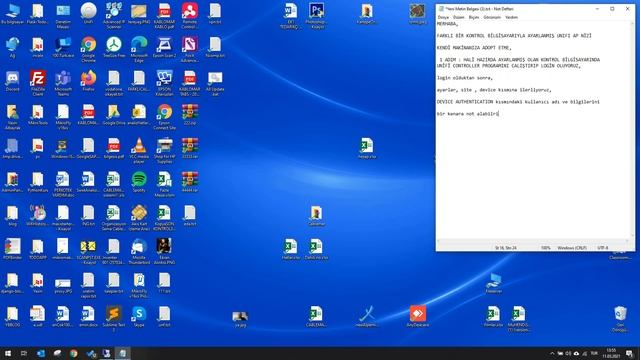The width and height of the screenshot is (640, 360).
Task: Select the Microsoft Edge desktop shortcut
Action: click(139, 49)
